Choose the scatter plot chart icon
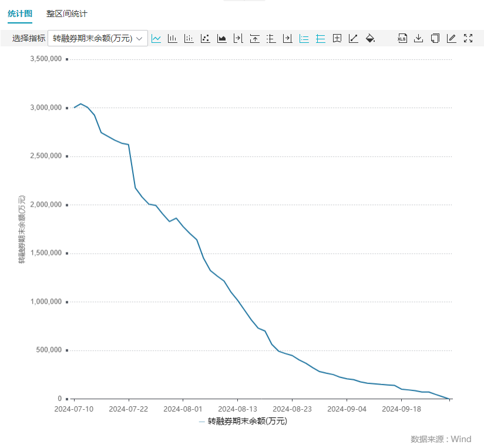The height and width of the screenshot is (448, 484). pos(206,38)
